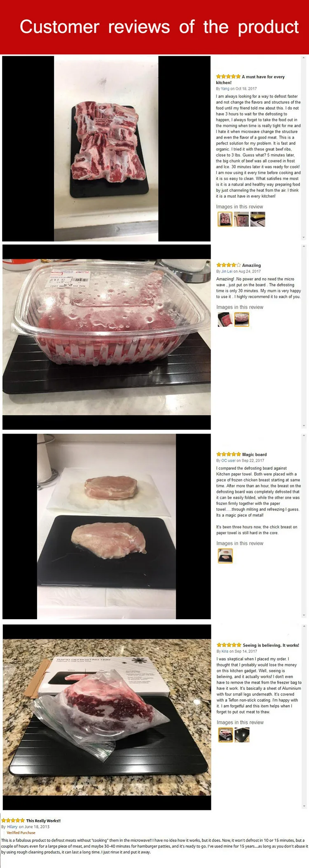Open first thumbnail in Yang's review images
The height and width of the screenshot is (868, 309).
pyautogui.click(x=225, y=219)
